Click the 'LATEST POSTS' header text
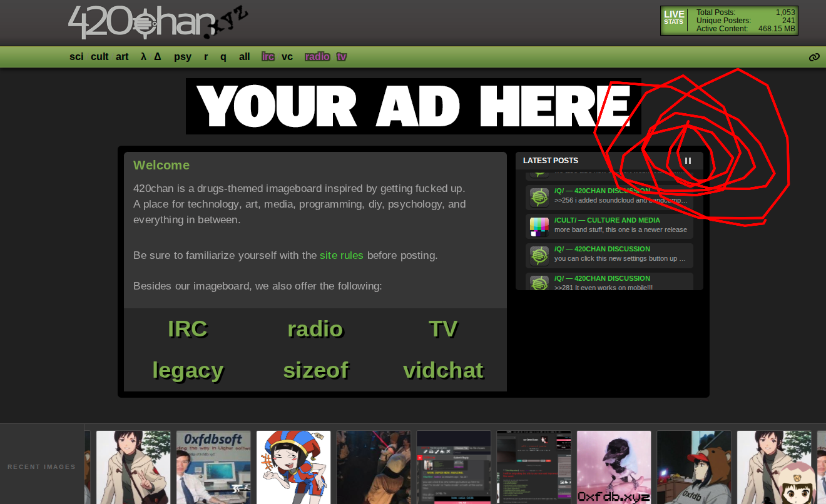The image size is (826, 504). pyautogui.click(x=551, y=161)
